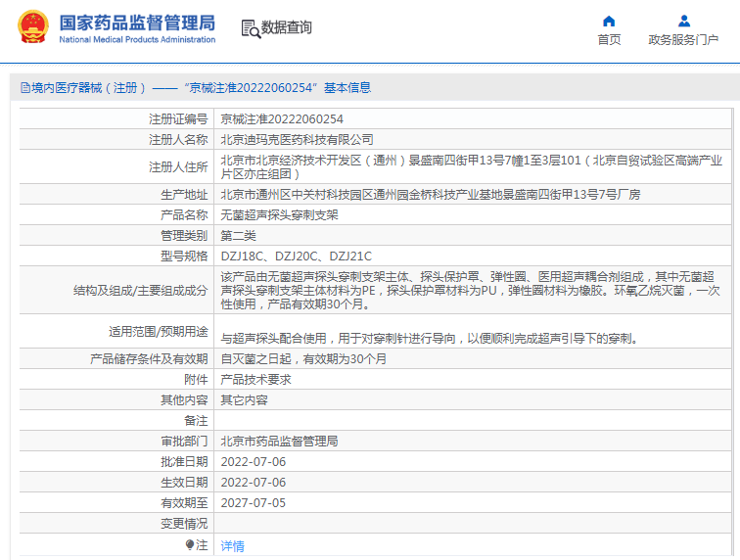This screenshot has height=560, width=740.
Task: Click the 结构及组成 description text
Action: 471,291
